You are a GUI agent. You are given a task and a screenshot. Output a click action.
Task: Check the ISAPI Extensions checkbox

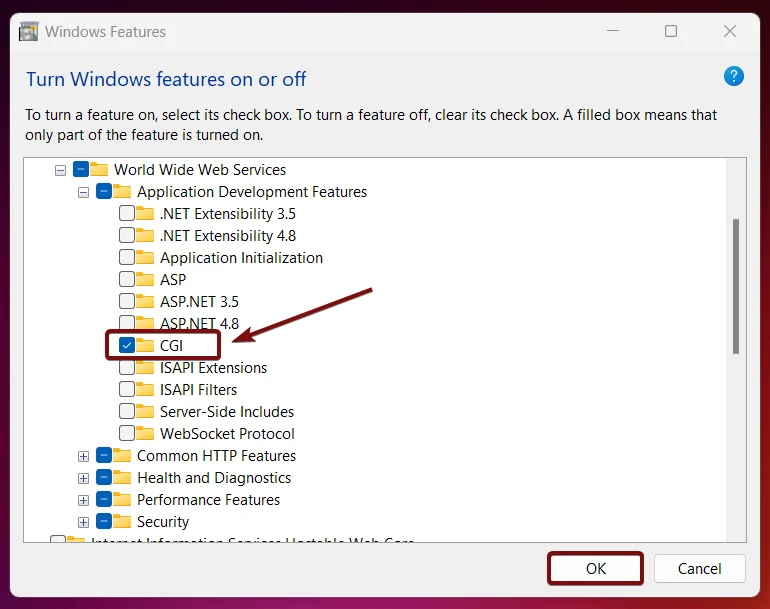point(127,367)
